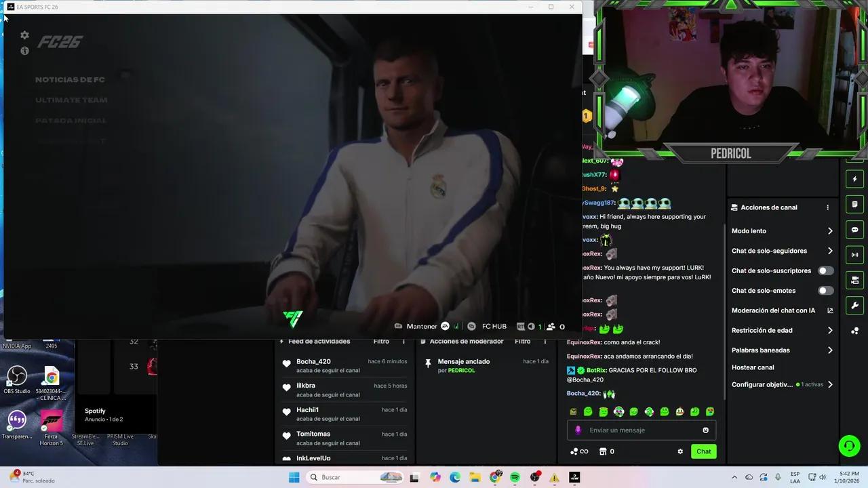868x488 pixels.
Task: Select NOTICIAS DE FC menu item
Action: (70, 79)
